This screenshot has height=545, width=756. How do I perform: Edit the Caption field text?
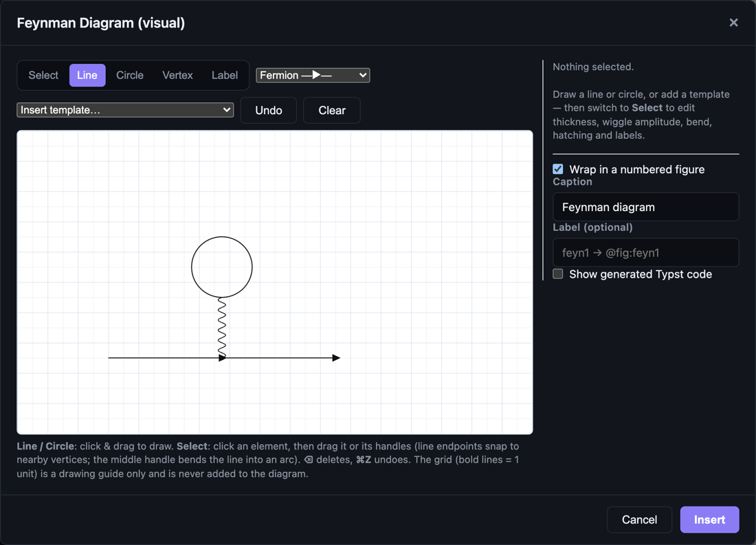click(x=645, y=207)
